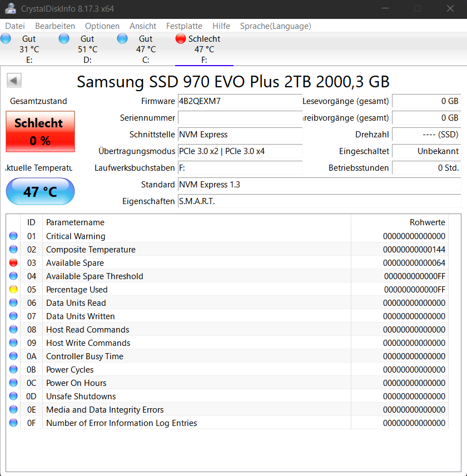Click the Schreibvorgänge (gesamt) value 0 GB
Image resolution: width=467 pixels, height=476 pixels.
click(x=426, y=118)
